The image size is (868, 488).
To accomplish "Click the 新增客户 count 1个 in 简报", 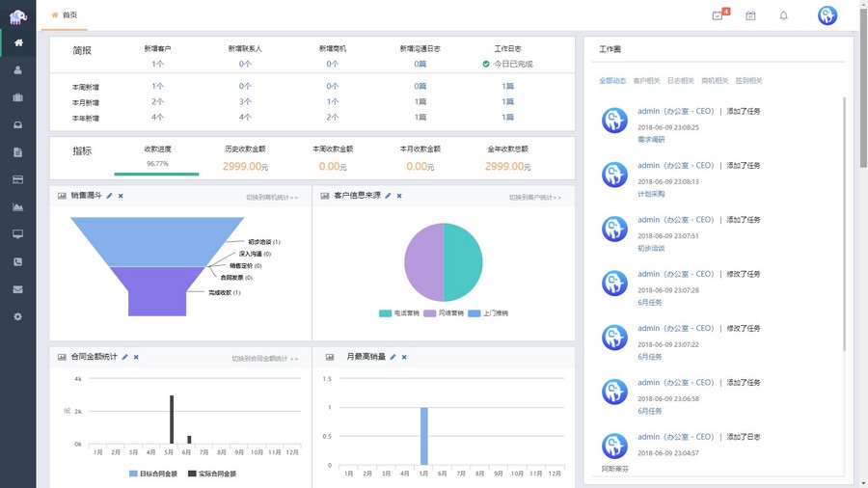I will click(x=158, y=65).
